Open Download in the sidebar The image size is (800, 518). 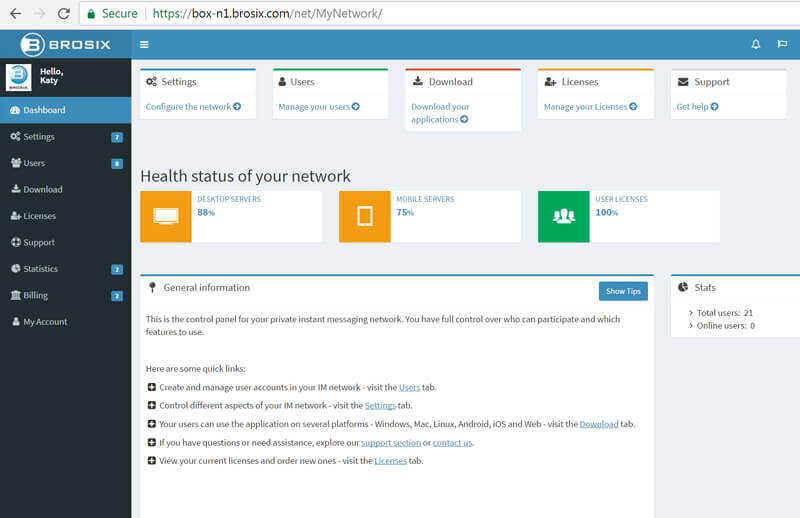65,189
